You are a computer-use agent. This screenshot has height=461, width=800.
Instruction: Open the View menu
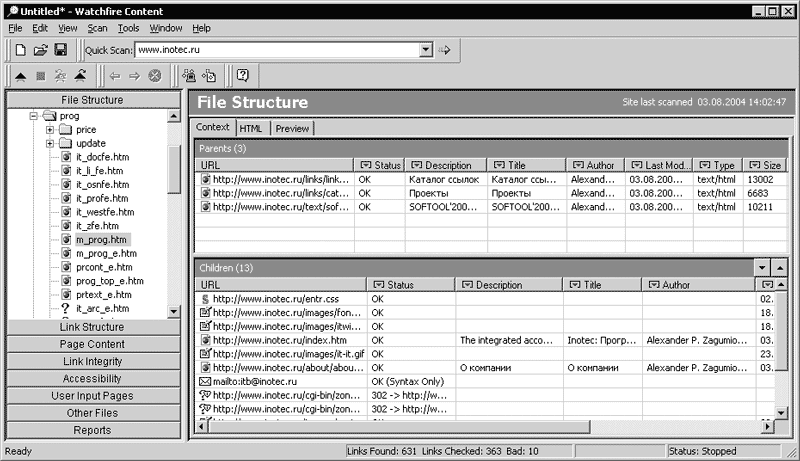(67, 28)
